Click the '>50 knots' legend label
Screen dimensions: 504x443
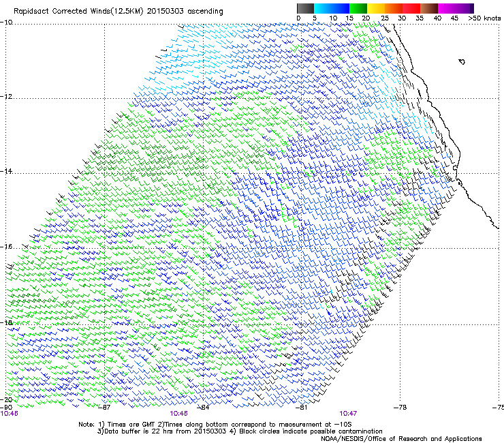click(484, 18)
